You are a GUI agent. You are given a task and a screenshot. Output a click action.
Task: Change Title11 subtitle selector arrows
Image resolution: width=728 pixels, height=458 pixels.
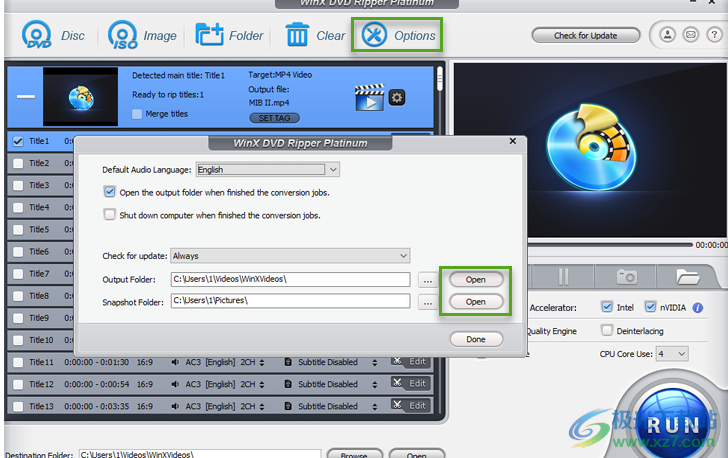[x=375, y=362]
